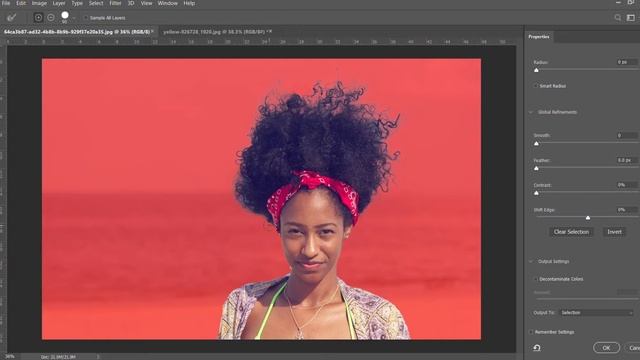Open the Window menu
Image resolution: width=640 pixels, height=360 pixels.
tap(167, 3)
